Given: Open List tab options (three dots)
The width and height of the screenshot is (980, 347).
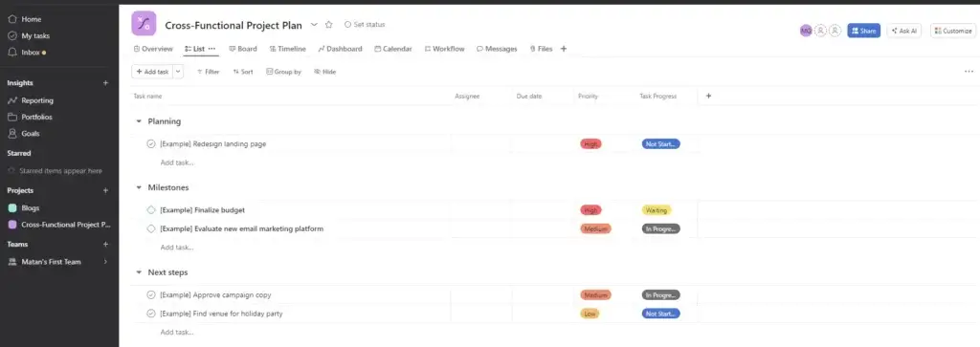Looking at the screenshot, I should point(212,49).
